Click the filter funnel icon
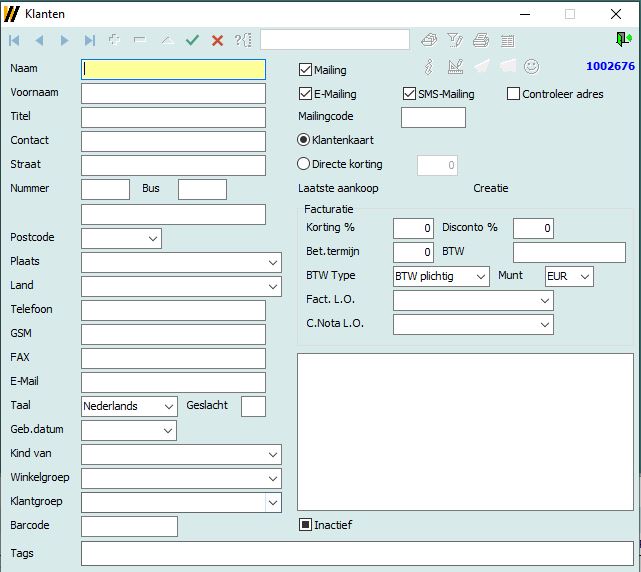 pyautogui.click(x=455, y=40)
